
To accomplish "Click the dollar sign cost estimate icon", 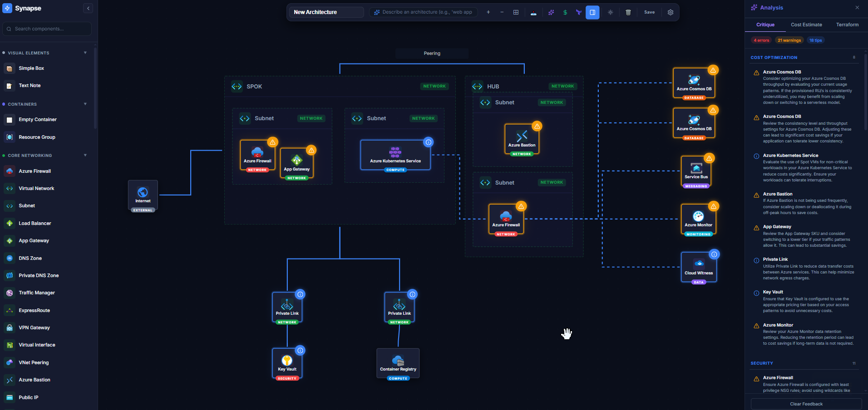I will [x=565, y=12].
